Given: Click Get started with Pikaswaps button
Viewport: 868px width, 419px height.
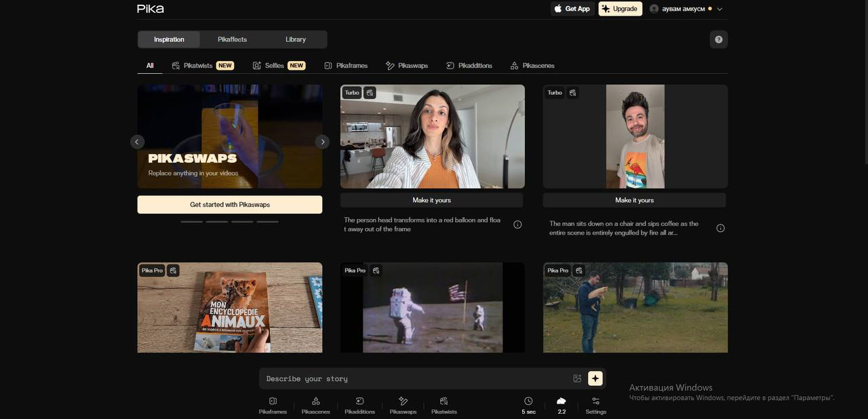Looking at the screenshot, I should 230,205.
